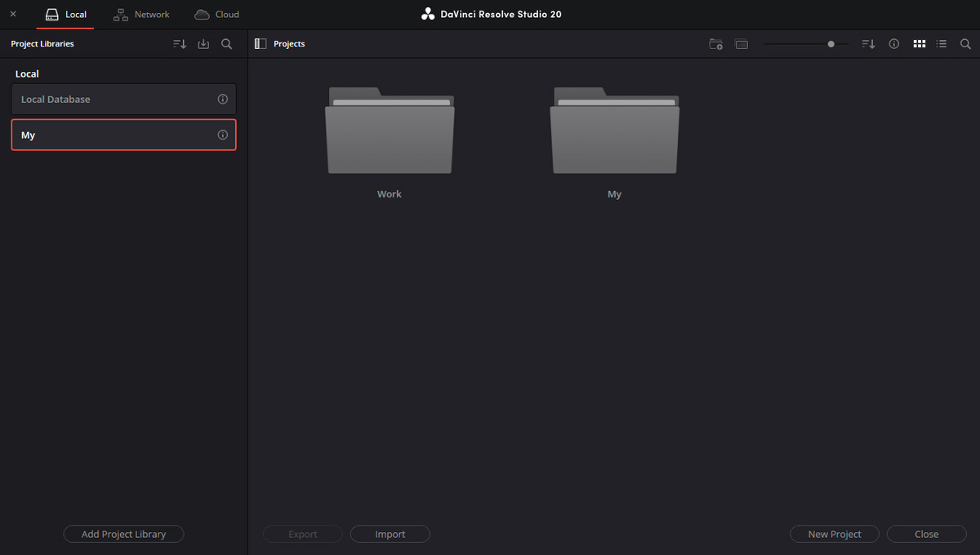
Task: Click the Work folder name label
Action: point(390,194)
